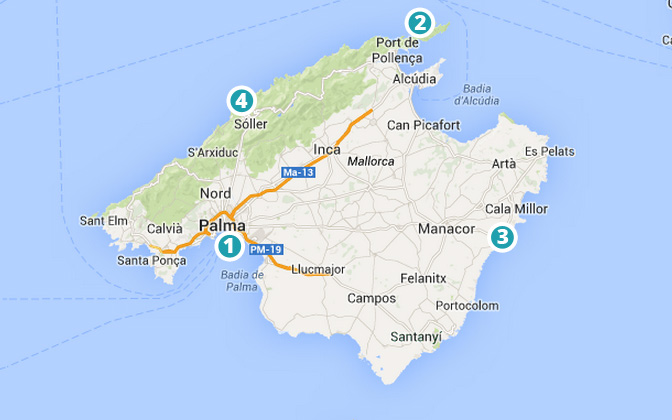The width and height of the screenshot is (672, 420).
Task: Select the Santanyí label on the map
Action: point(416,337)
